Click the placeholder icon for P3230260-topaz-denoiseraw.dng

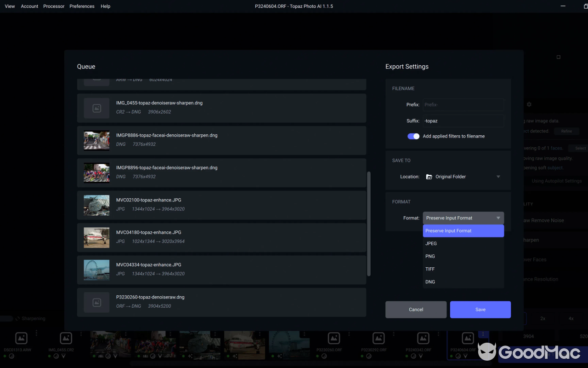click(96, 302)
